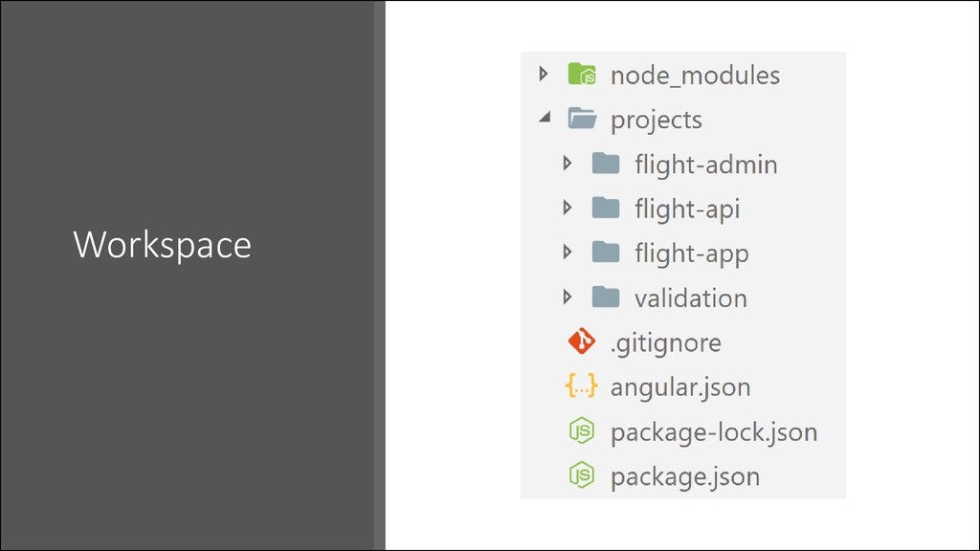Click the flight-app folder icon

[x=606, y=253]
